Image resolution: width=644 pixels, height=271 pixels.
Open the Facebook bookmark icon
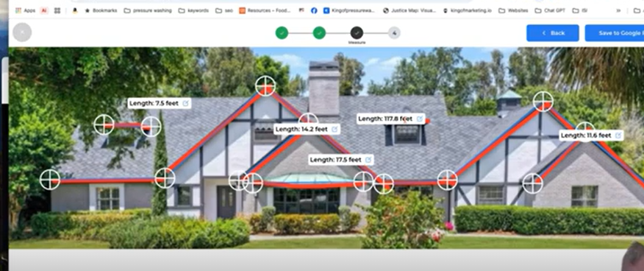click(314, 11)
